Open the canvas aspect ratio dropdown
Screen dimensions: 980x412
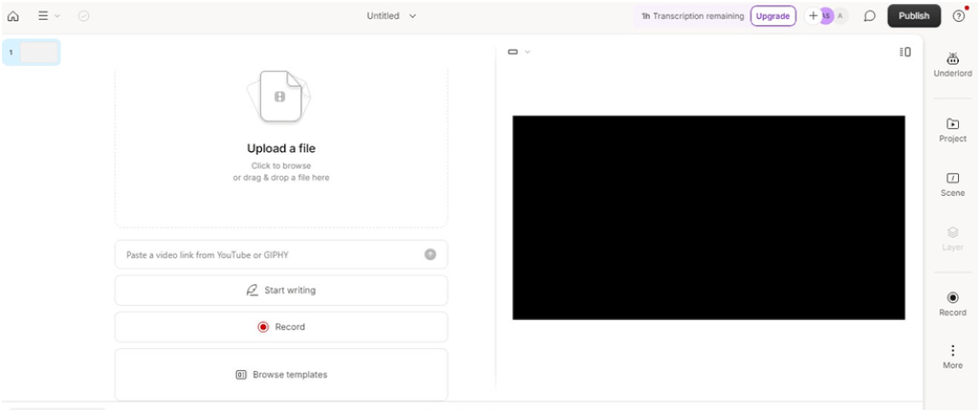tap(518, 52)
